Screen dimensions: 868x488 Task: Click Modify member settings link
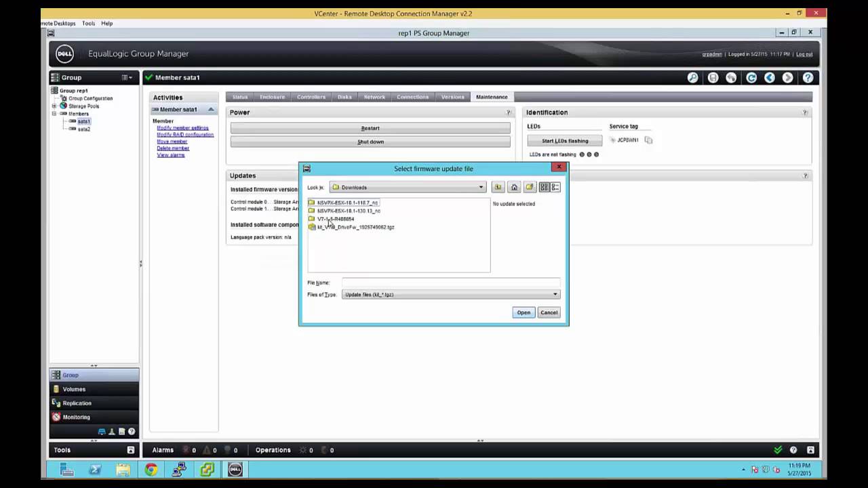182,127
